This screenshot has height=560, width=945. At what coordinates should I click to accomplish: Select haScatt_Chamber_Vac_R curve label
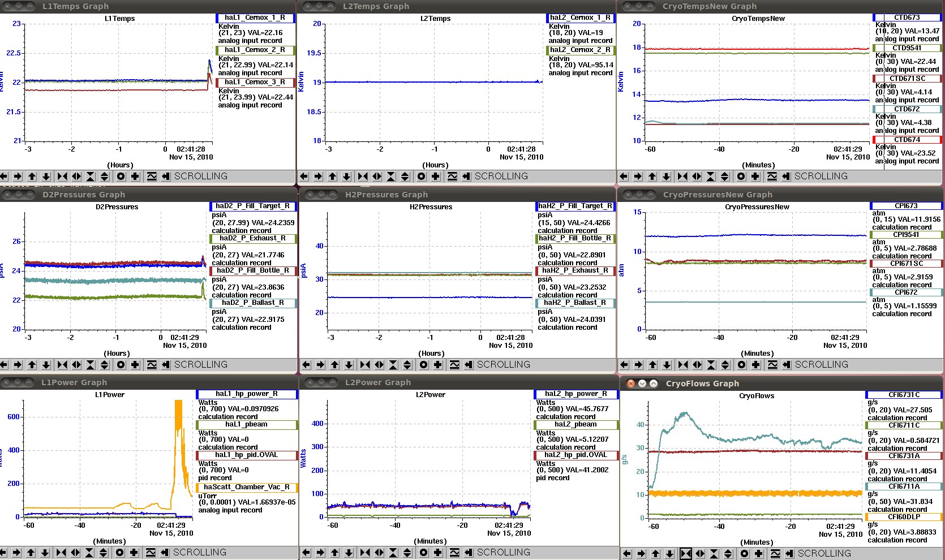(247, 487)
